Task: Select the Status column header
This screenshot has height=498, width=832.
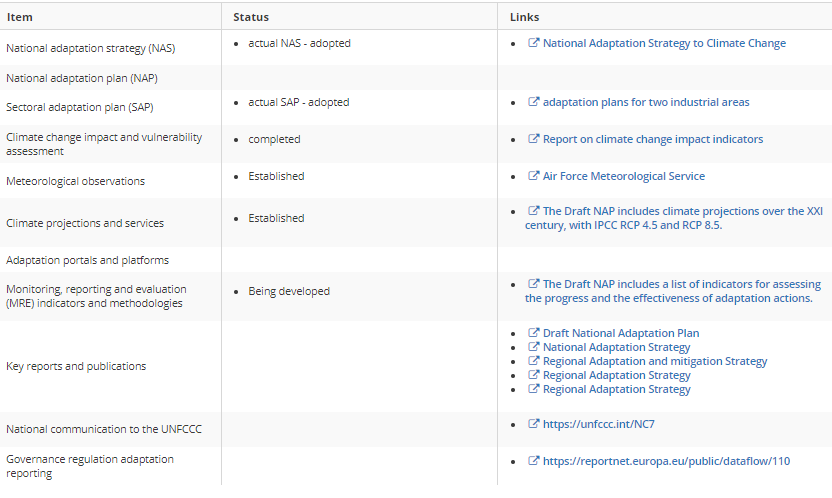Action: [x=251, y=17]
